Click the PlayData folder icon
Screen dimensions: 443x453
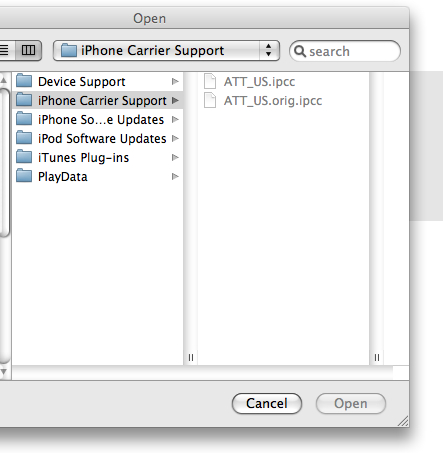click(x=24, y=176)
